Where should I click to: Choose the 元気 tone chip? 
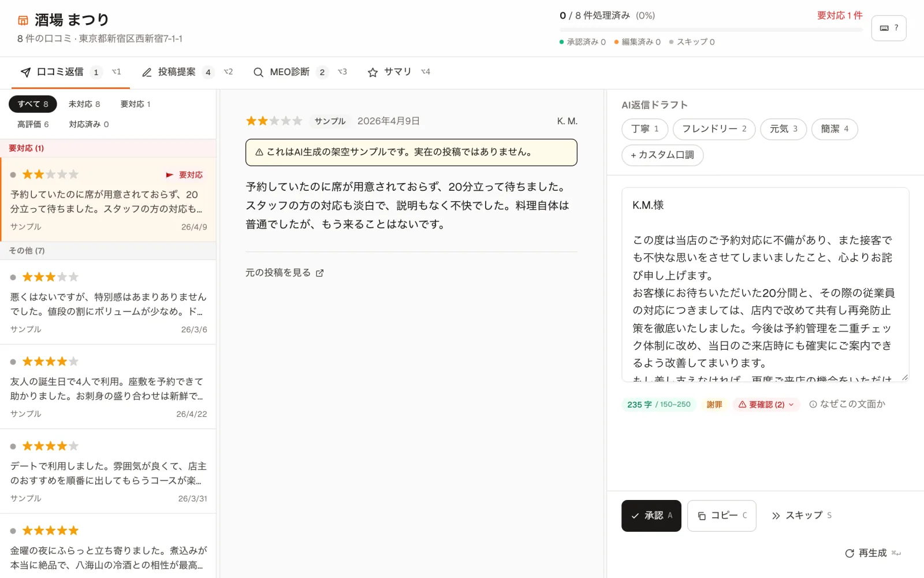(x=784, y=129)
